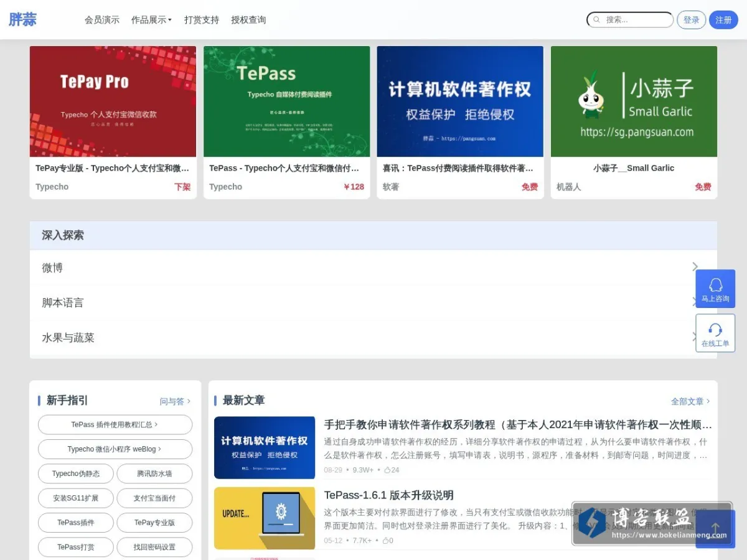
Task: Click the 7.7K+ view count
Action: pos(362,541)
